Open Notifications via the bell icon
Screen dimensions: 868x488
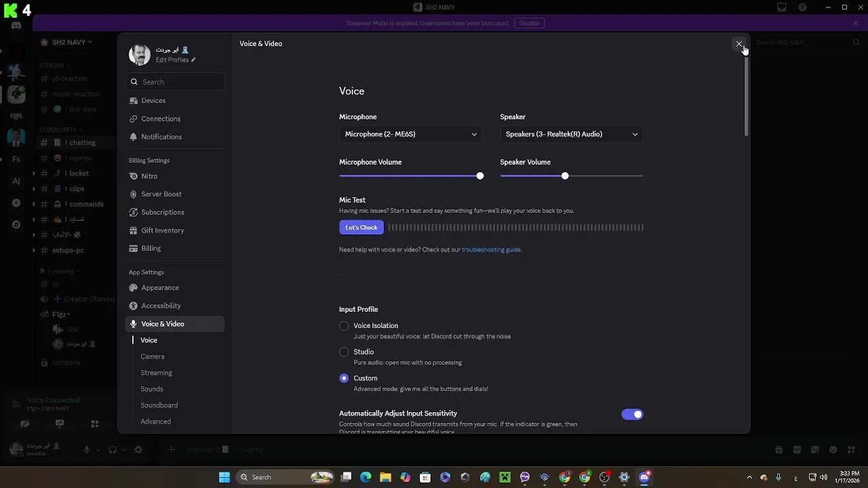[134, 137]
